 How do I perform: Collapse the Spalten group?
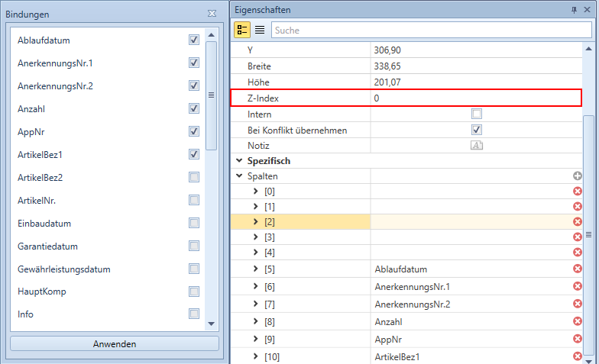point(239,176)
